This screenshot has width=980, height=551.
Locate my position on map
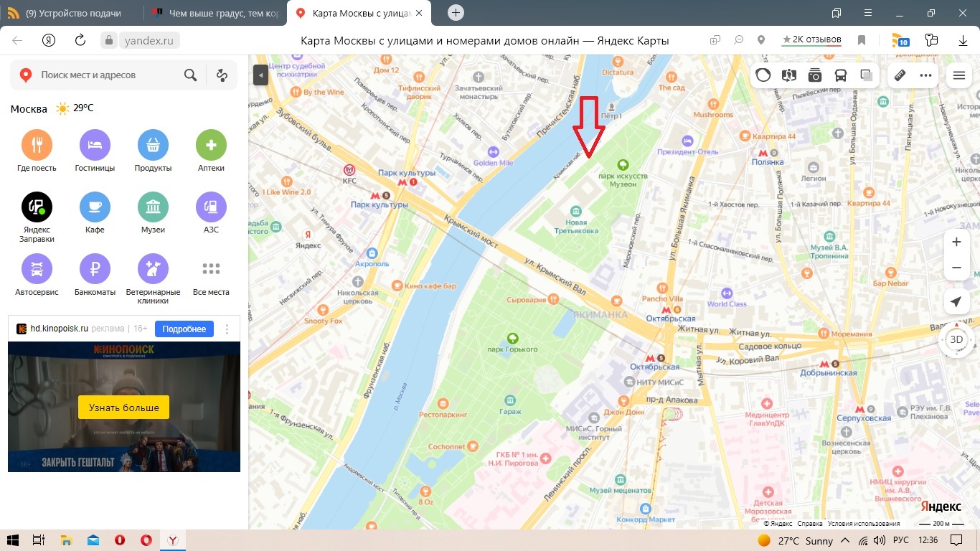(x=956, y=302)
